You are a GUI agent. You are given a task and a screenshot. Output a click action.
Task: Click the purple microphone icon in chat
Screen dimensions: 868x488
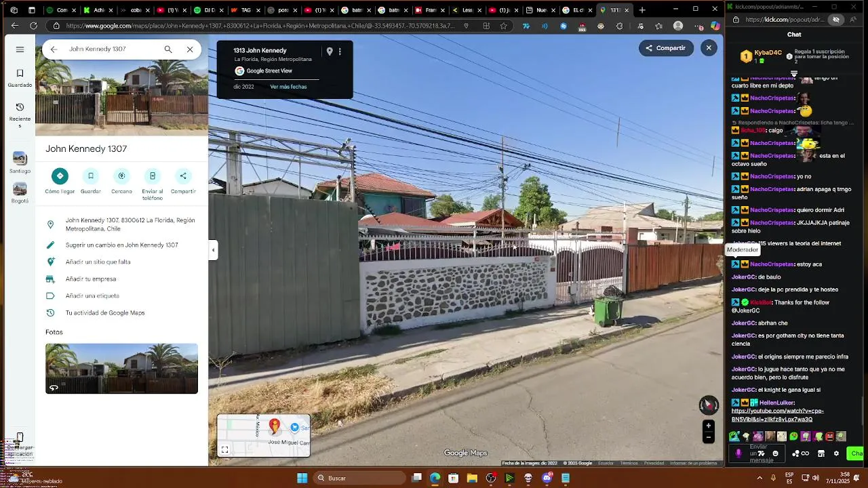(738, 453)
